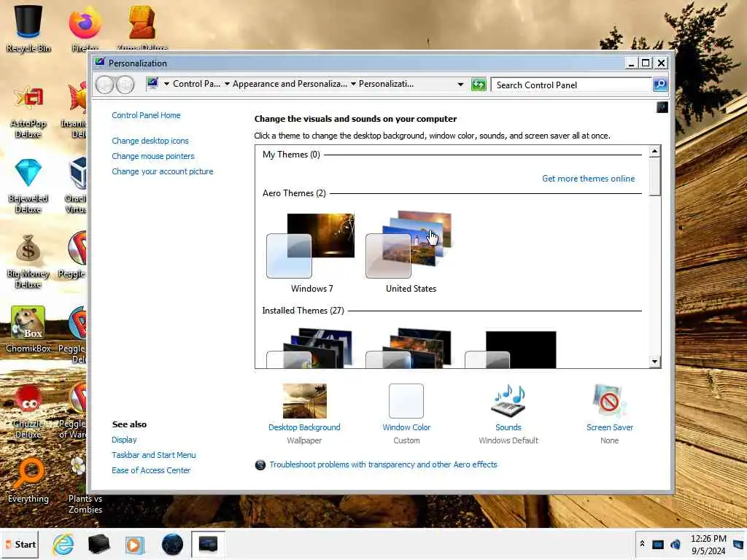Select first installed theme thumbnail
The height and width of the screenshot is (560, 747).
coord(309,348)
